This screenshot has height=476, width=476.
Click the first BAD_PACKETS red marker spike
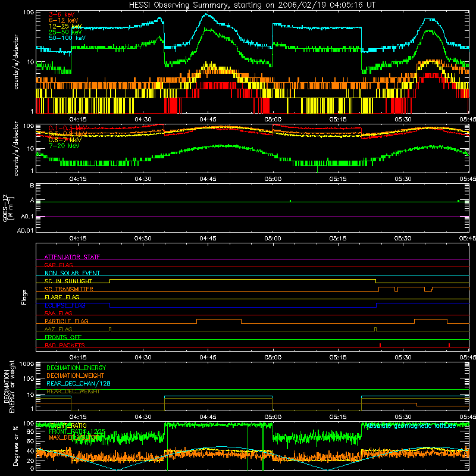pyautogui.click(x=380, y=345)
